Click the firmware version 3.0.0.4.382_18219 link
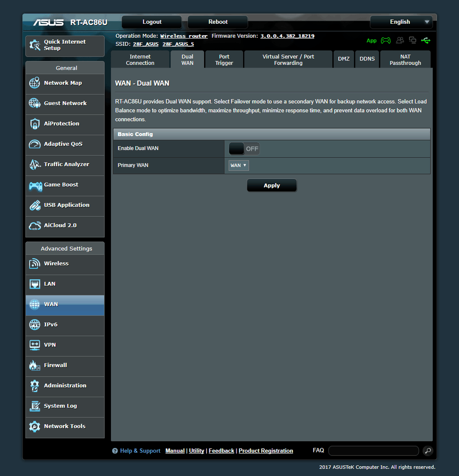Viewport: 459px width, 476px height. pos(287,36)
